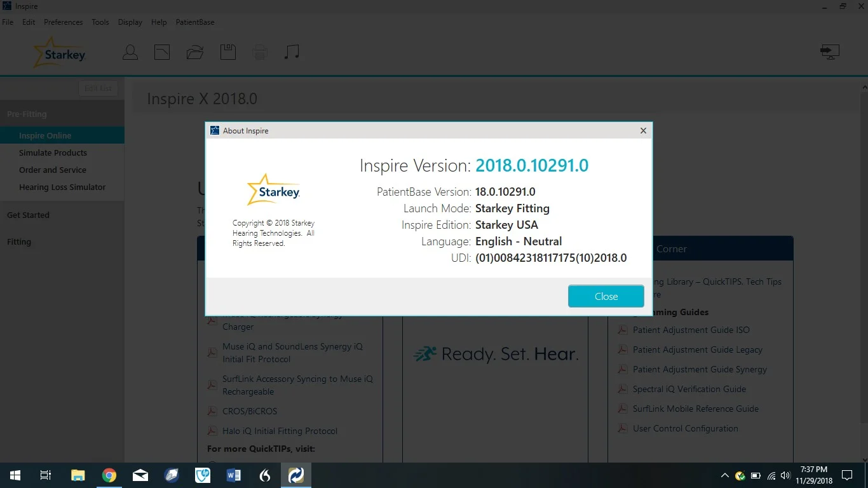Image resolution: width=868 pixels, height=488 pixels.
Task: Open the Display menu
Action: click(130, 22)
